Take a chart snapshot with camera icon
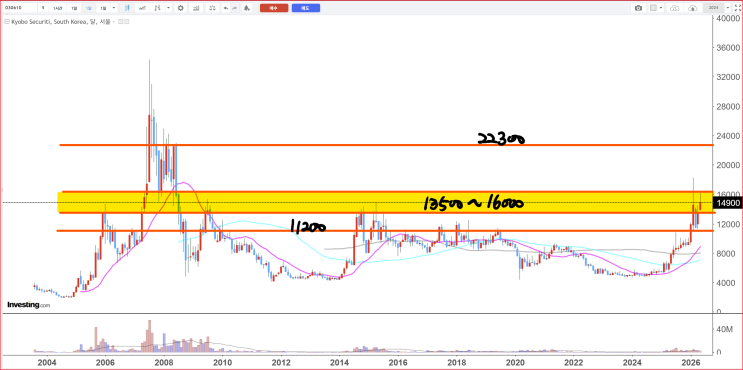This screenshot has width=743, height=370. click(x=638, y=8)
